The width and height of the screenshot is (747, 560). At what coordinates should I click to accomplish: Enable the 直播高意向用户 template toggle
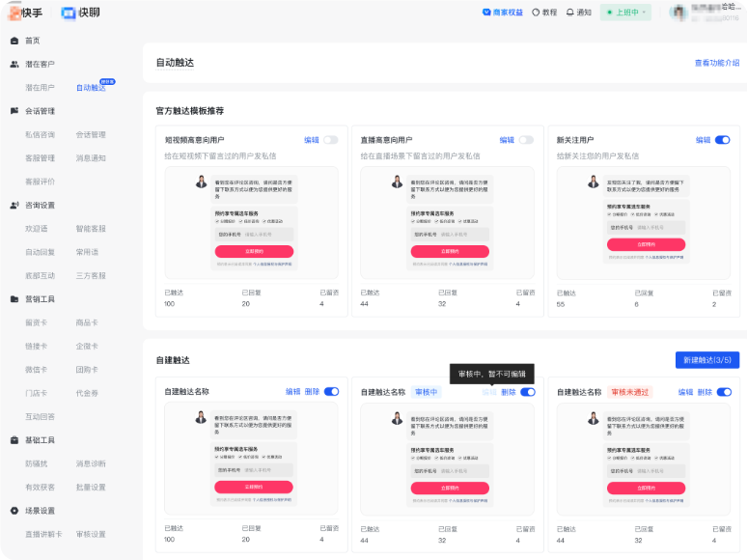(x=526, y=140)
